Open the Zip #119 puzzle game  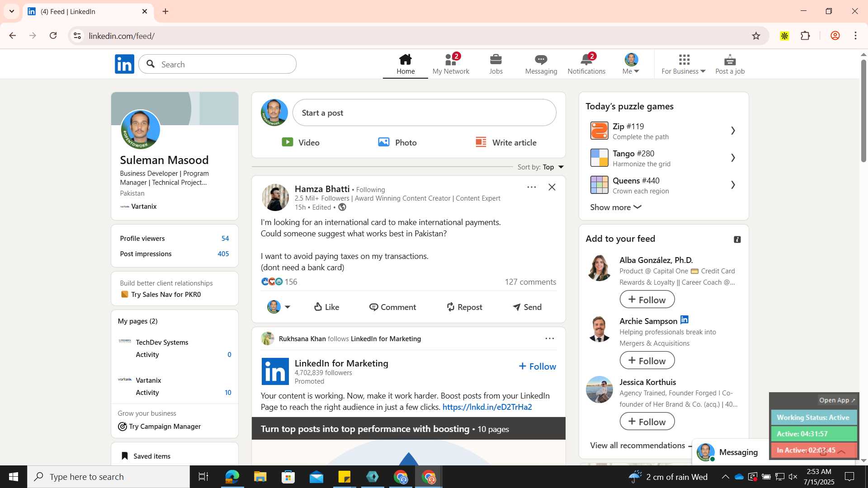(663, 131)
